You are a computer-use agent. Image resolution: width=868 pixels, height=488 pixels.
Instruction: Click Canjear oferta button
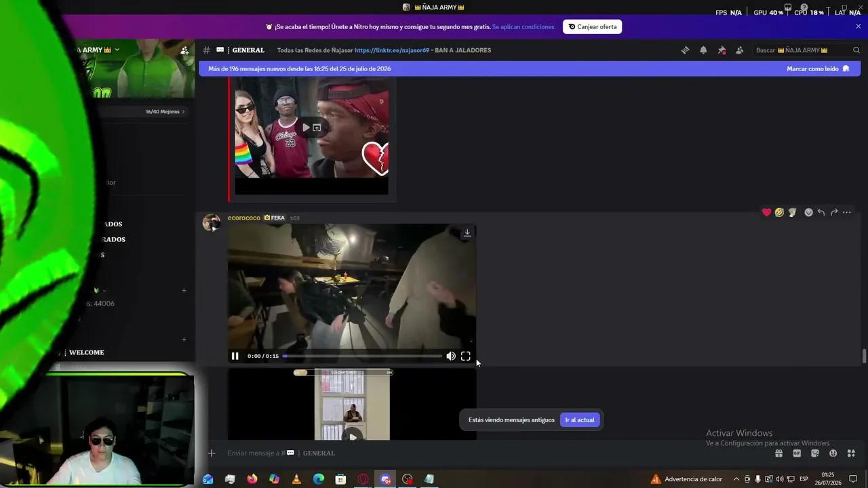point(592,26)
